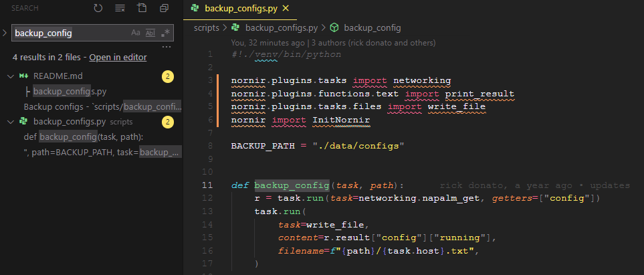Click the 'rick donato, a year ago' blame
Screen dimensions: 644x275
point(534,185)
